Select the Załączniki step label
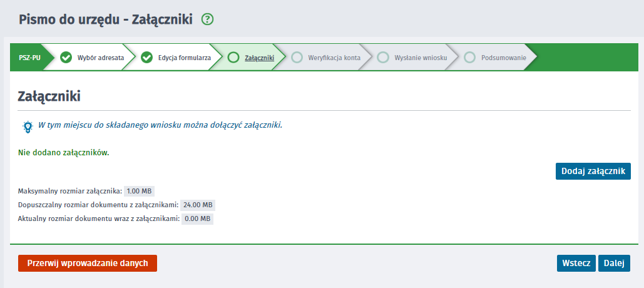The height and width of the screenshot is (288, 644). pyautogui.click(x=260, y=58)
